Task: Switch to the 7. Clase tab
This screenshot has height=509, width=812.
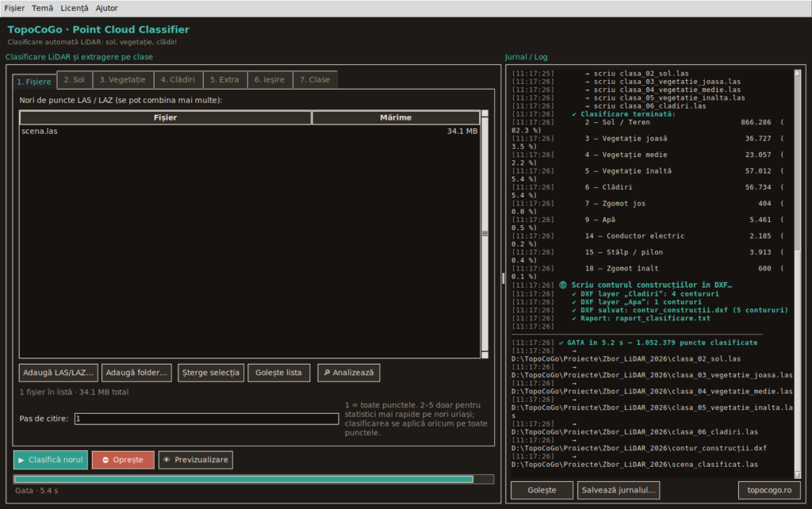Action: coord(315,80)
